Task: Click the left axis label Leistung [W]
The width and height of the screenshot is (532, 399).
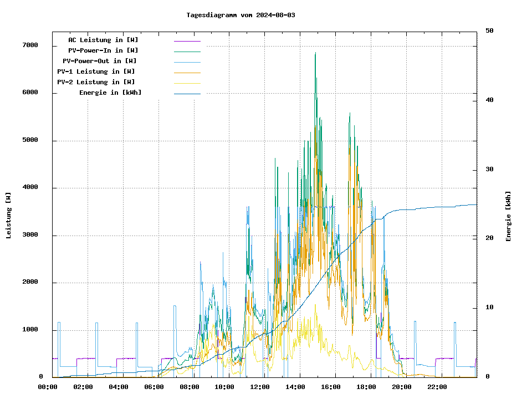Action: pos(9,216)
